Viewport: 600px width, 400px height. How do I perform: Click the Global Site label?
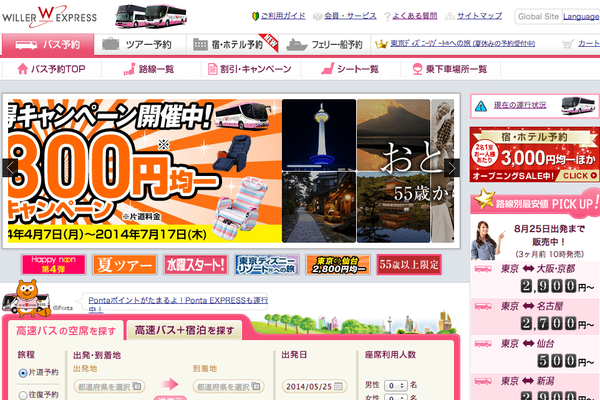click(x=538, y=17)
